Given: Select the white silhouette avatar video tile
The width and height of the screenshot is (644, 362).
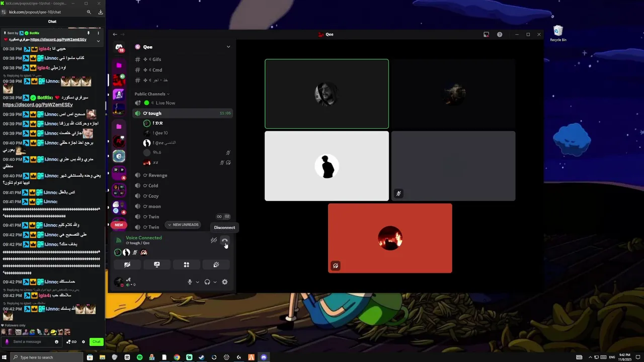Looking at the screenshot, I should tap(327, 166).
